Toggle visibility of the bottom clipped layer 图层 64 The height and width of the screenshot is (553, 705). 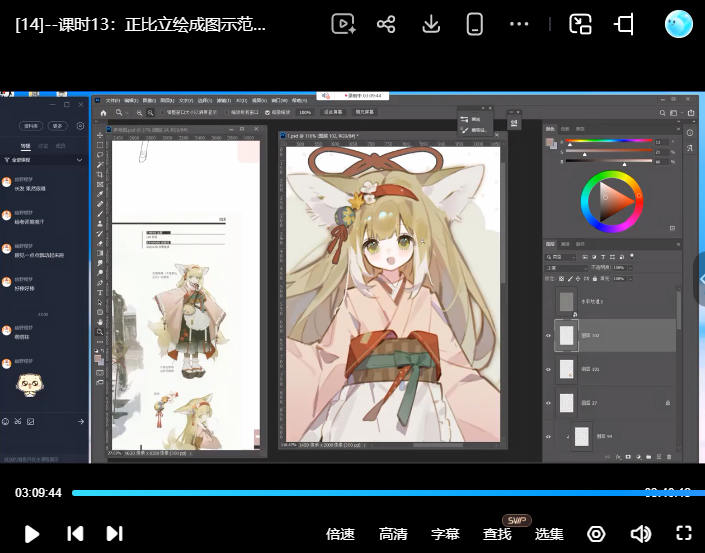[548, 437]
